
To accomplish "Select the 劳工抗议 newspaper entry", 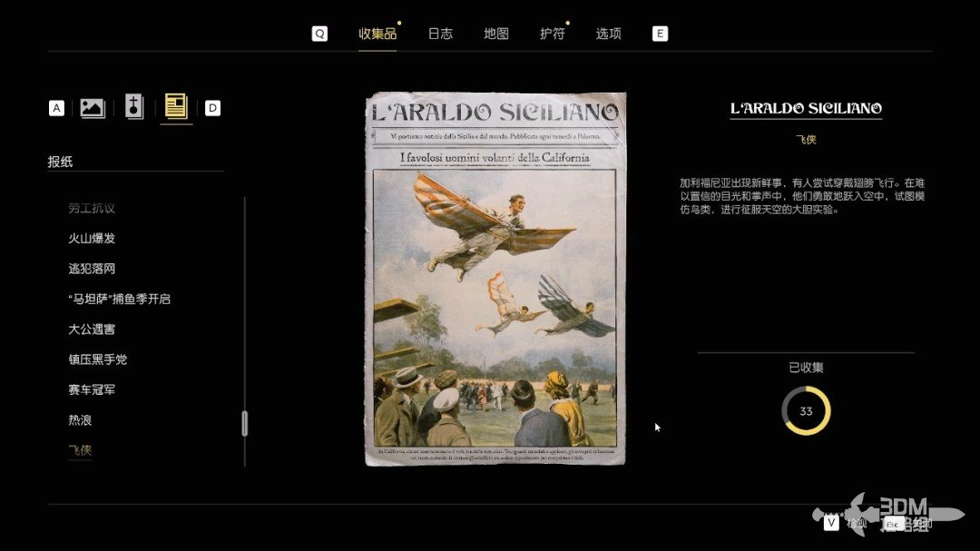I will coord(92,208).
